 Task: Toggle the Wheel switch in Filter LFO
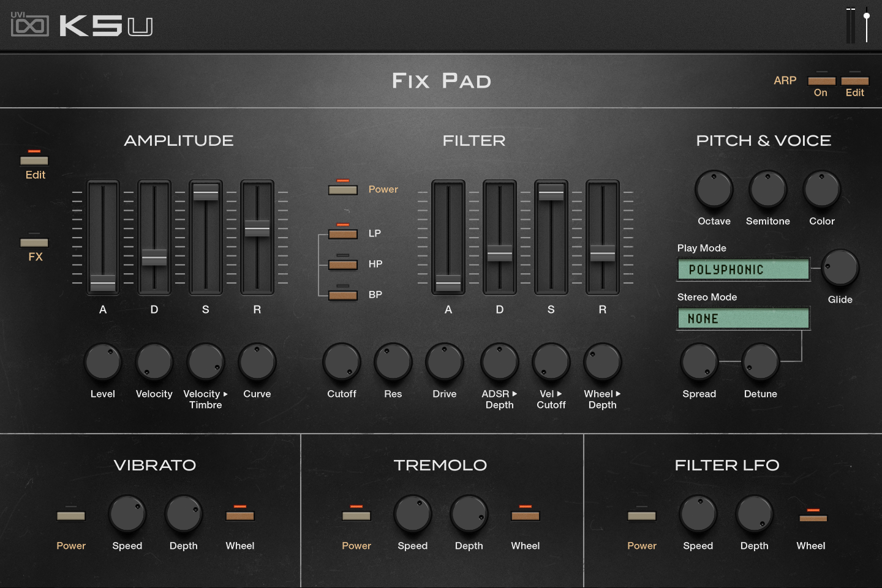pyautogui.click(x=811, y=516)
